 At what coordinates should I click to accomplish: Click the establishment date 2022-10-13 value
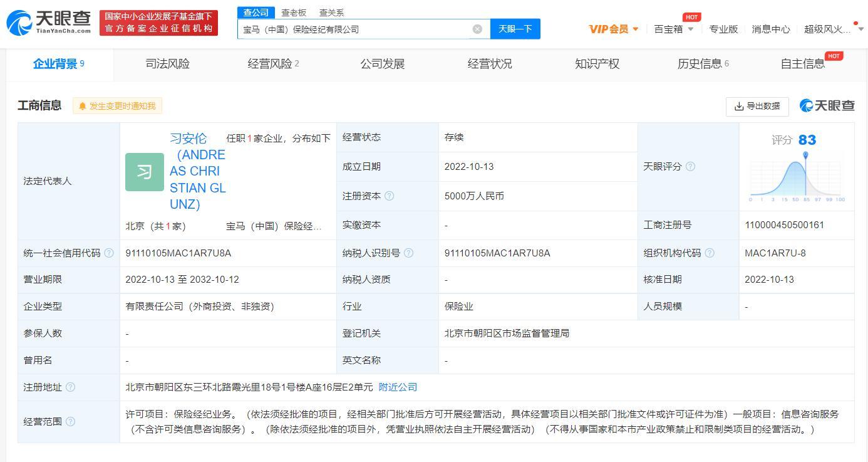point(469,167)
